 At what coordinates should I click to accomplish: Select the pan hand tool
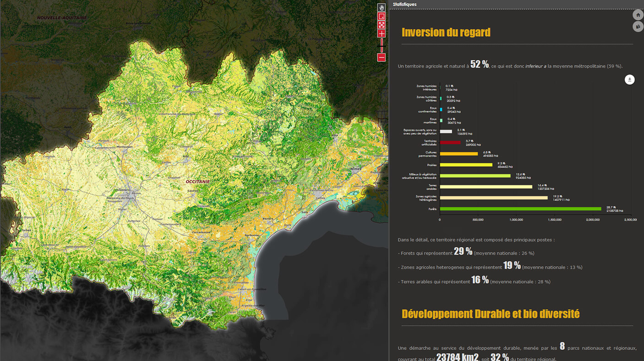click(381, 7)
